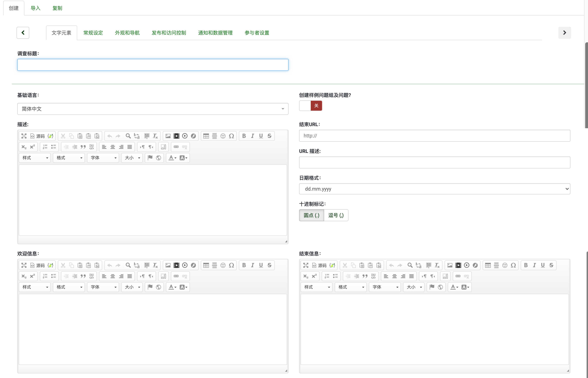Viewport: 588px width, 378px height.
Task: Open the 基础语言 language dropdown
Action: pyautogui.click(x=153, y=109)
